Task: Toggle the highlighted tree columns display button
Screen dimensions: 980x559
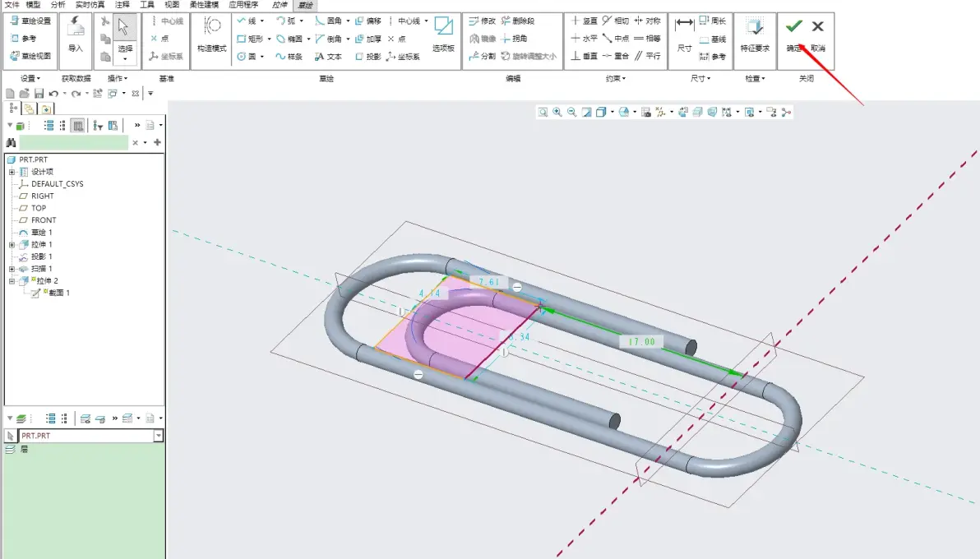Action: click(x=77, y=126)
